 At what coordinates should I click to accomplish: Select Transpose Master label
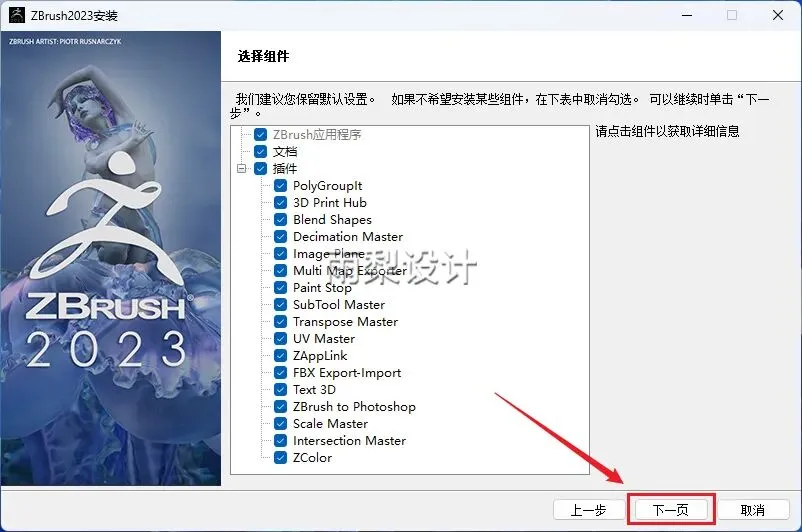(x=345, y=321)
